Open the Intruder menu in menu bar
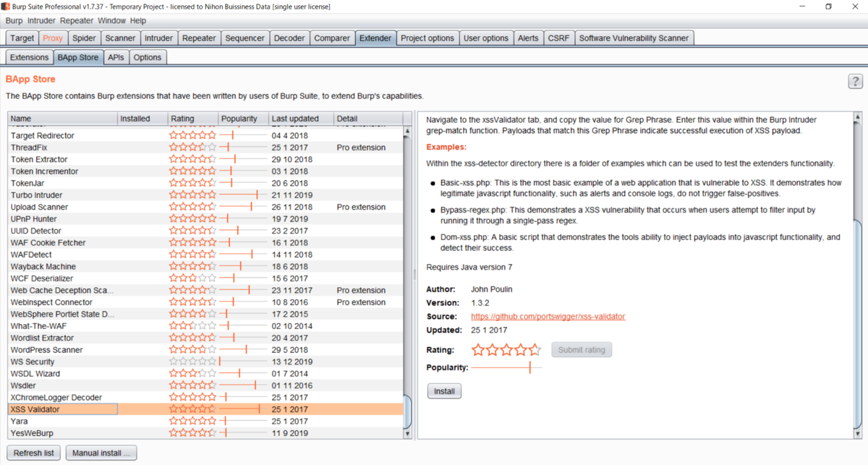The image size is (868, 465). 42,21
